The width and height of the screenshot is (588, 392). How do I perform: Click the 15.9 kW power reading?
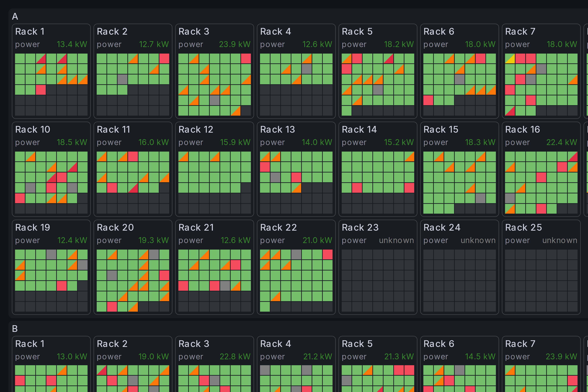point(235,142)
